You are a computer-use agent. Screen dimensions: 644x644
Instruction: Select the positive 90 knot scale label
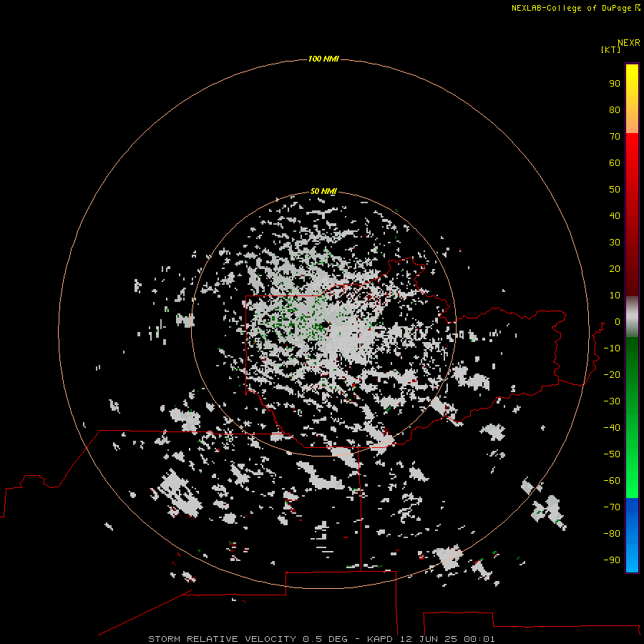tap(615, 84)
